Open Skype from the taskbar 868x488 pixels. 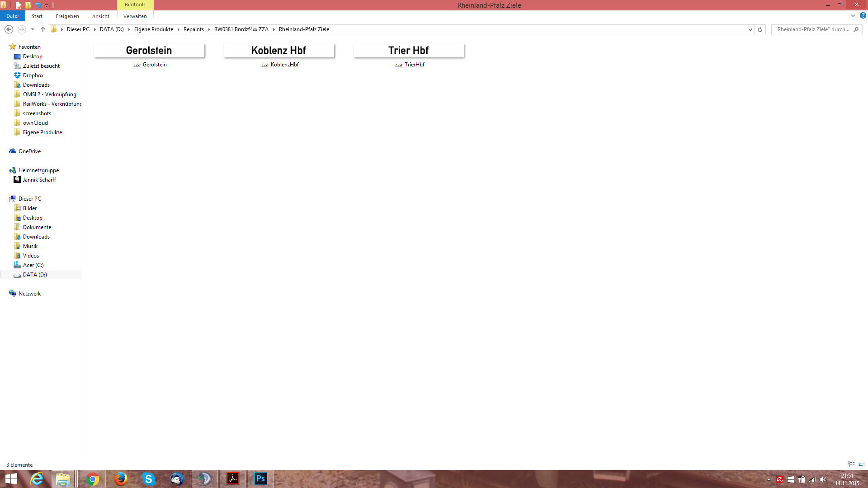tap(148, 479)
